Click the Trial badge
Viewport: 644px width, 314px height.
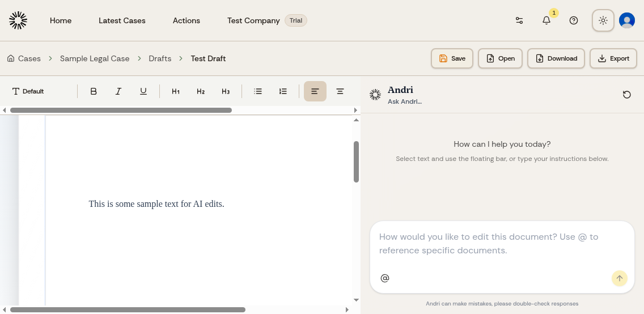click(296, 20)
